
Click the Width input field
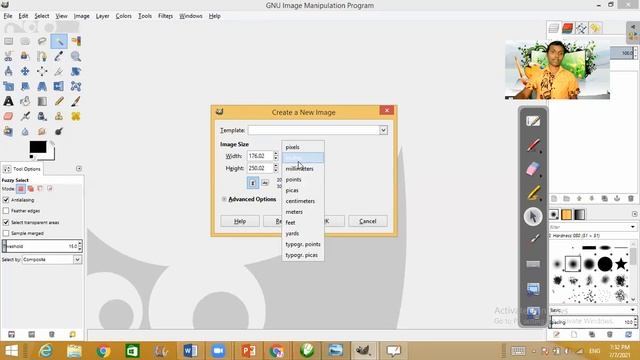(x=260, y=156)
